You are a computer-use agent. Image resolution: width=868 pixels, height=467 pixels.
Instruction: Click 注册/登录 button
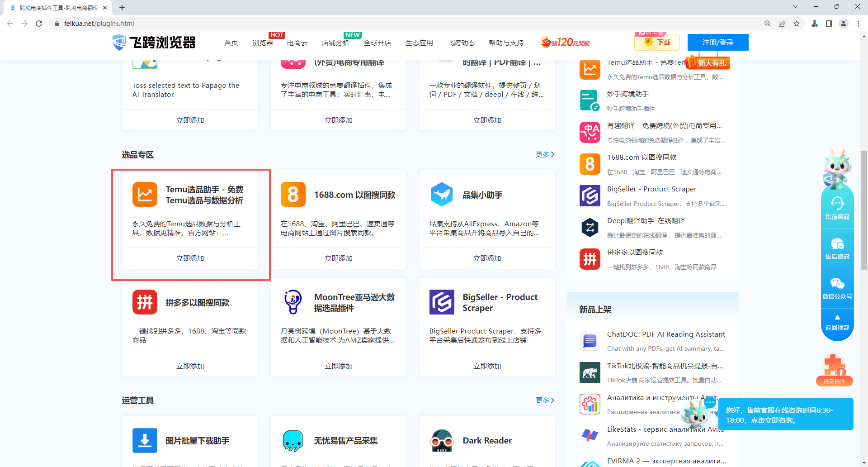pos(718,42)
